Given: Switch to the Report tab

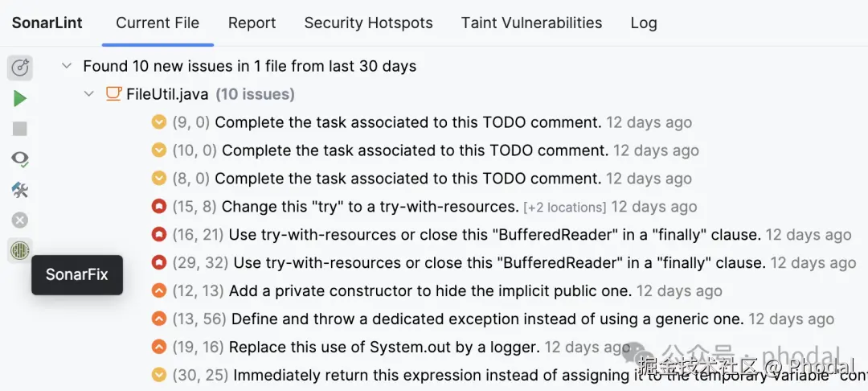Looking at the screenshot, I should click(252, 23).
